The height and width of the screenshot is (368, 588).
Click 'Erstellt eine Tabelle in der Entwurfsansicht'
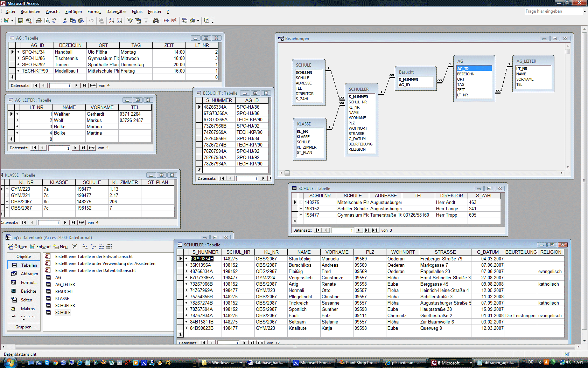tap(94, 257)
